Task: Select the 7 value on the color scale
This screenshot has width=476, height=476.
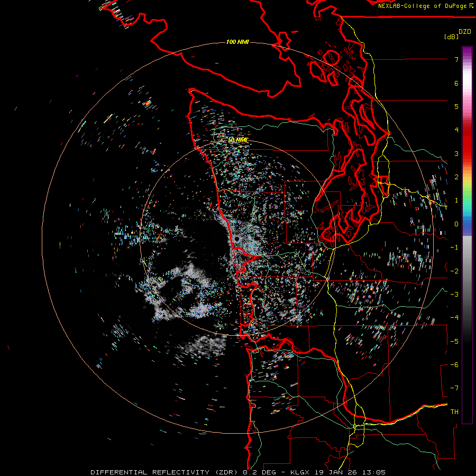Action: point(456,59)
